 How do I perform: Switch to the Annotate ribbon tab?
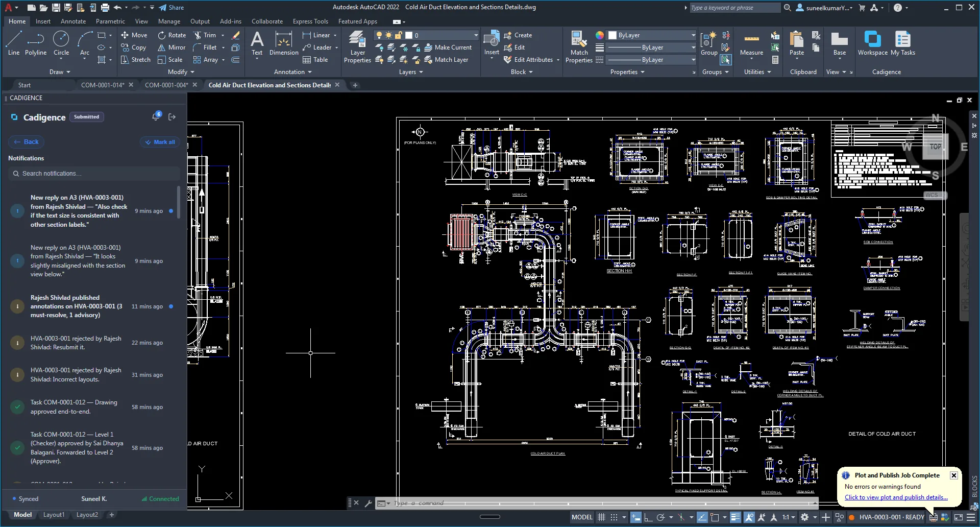pyautogui.click(x=73, y=21)
